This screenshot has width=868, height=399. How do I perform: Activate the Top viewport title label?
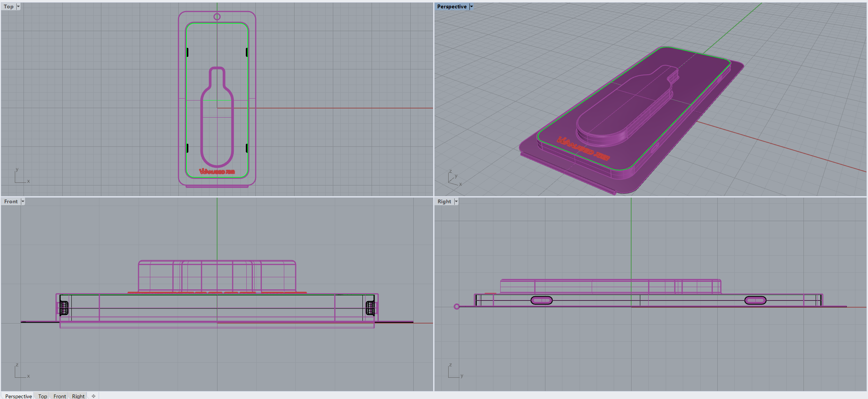click(x=8, y=6)
